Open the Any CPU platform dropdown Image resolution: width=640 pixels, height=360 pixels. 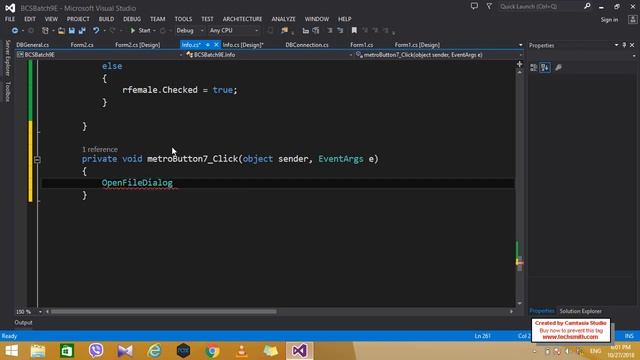[233, 31]
